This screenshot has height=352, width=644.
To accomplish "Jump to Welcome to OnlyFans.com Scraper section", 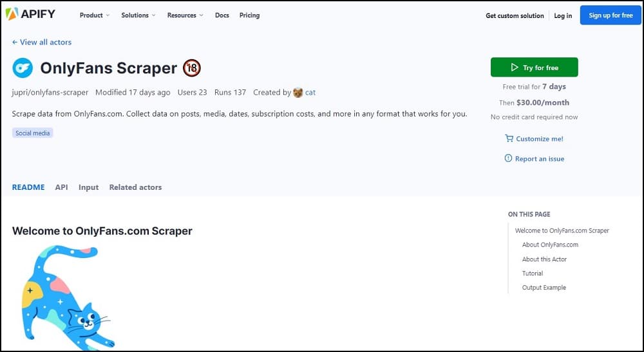I will pyautogui.click(x=562, y=230).
